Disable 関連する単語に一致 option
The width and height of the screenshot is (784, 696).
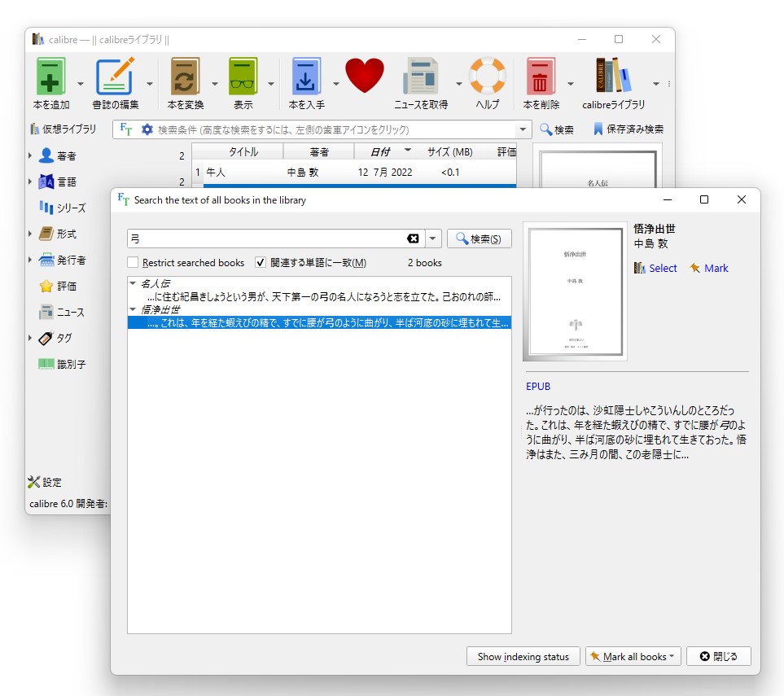(x=259, y=262)
